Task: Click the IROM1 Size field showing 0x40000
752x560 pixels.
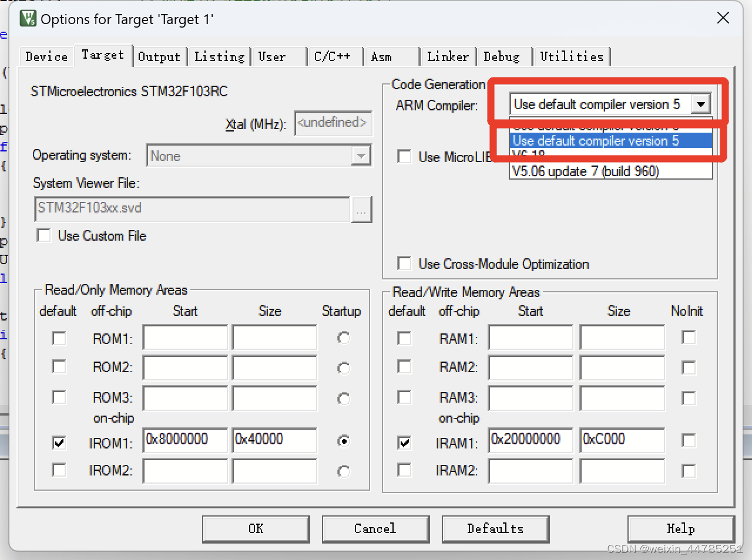Action: point(274,440)
